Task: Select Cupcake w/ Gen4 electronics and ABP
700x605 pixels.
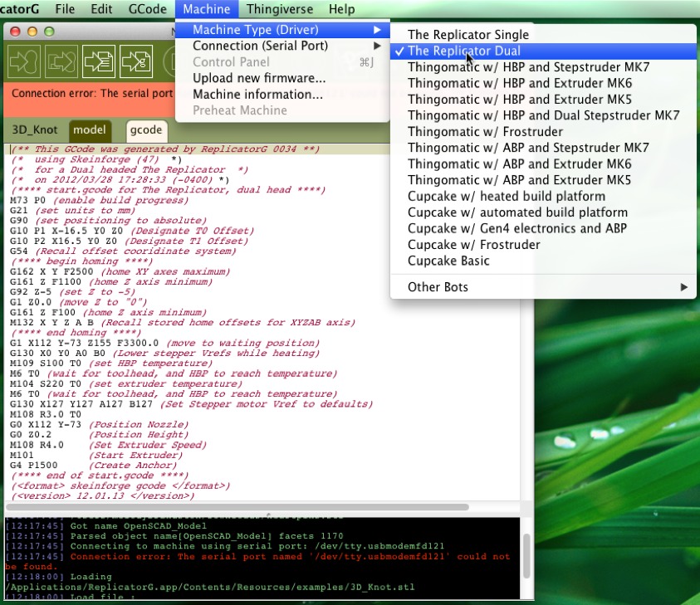Action: (543, 228)
